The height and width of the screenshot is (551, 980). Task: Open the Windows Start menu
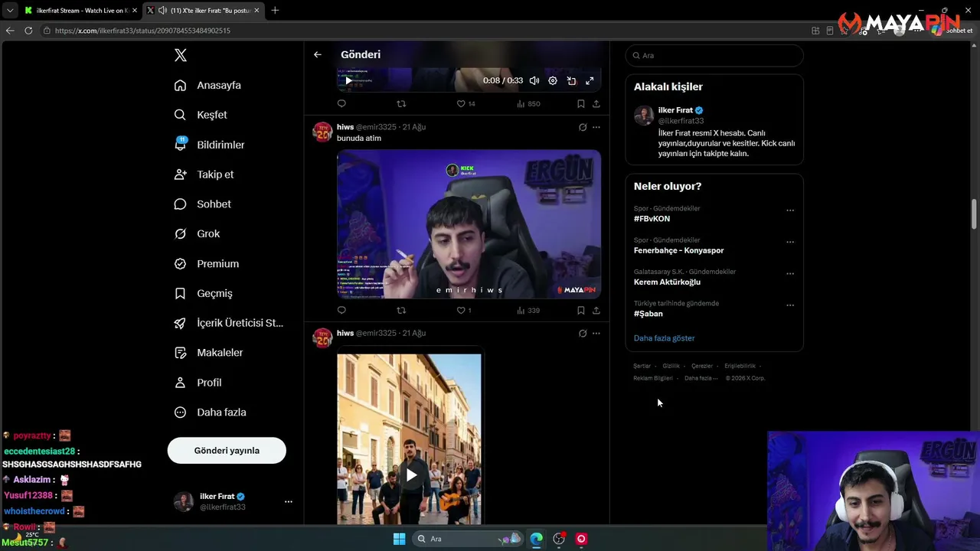click(399, 539)
